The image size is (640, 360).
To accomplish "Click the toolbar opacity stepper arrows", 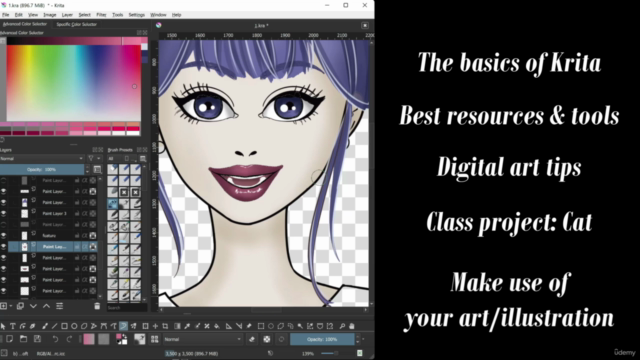I will 358,339.
